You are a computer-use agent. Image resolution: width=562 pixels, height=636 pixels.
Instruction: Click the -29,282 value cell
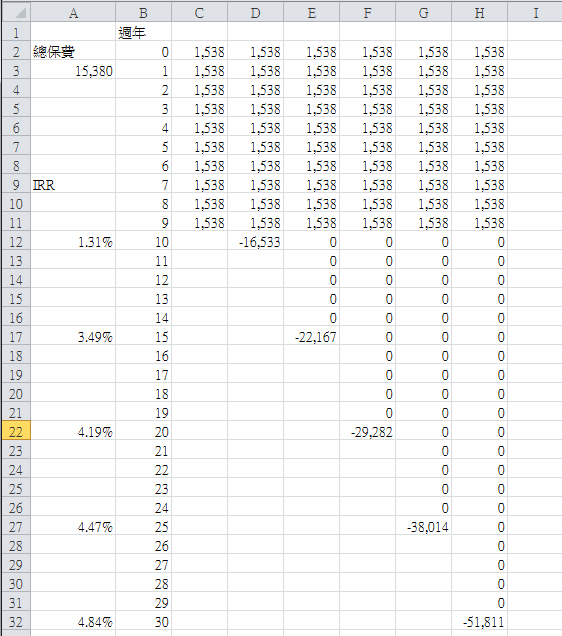[367, 431]
